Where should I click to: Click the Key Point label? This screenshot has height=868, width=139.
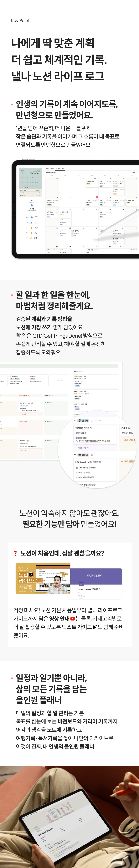click(x=20, y=21)
